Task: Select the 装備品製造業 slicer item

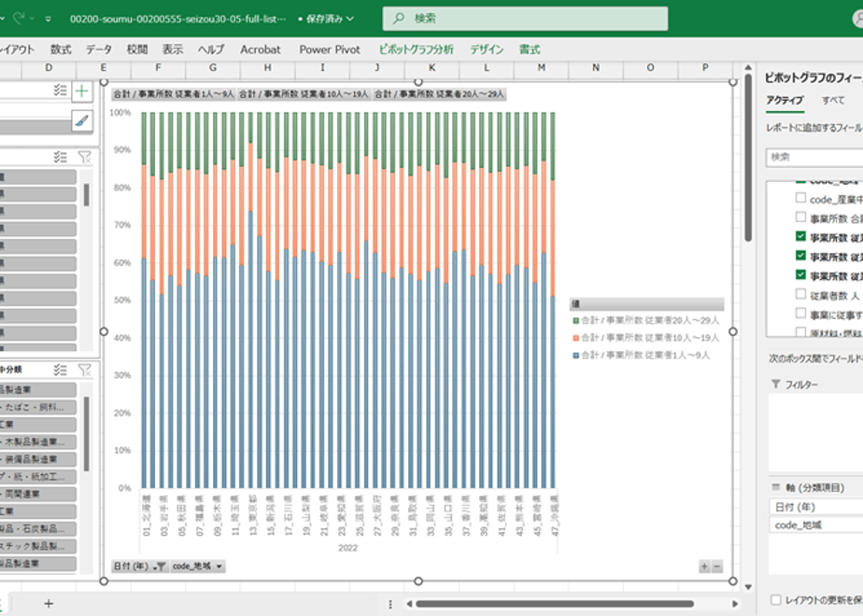Action: [37, 459]
